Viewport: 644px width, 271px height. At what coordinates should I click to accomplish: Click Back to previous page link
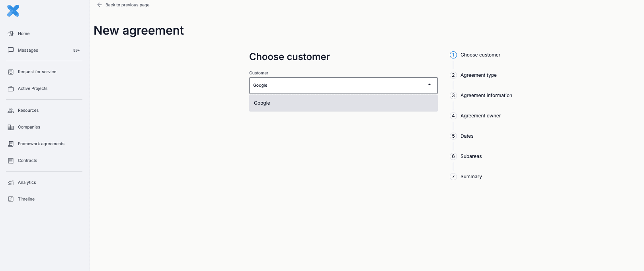point(127,5)
